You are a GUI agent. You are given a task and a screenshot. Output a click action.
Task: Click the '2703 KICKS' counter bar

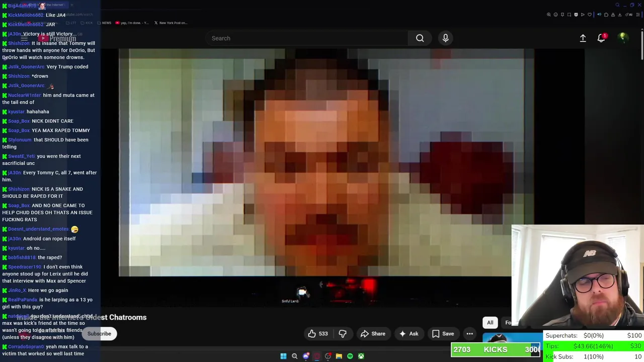(496, 349)
